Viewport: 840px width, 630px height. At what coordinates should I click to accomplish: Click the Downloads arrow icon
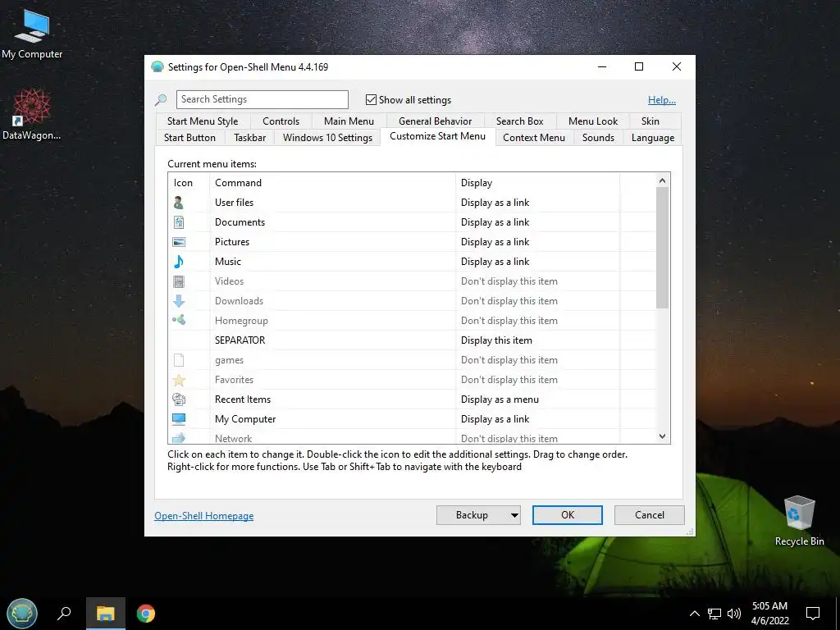click(x=179, y=301)
